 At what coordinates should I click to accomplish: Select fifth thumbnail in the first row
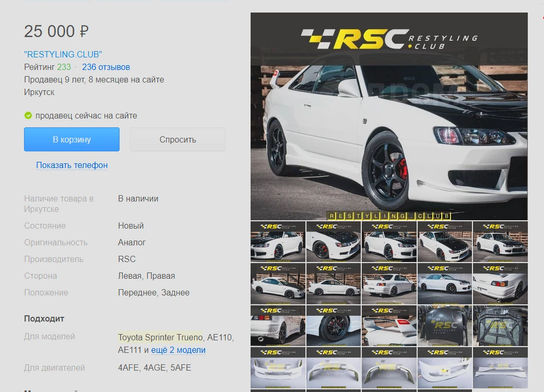pos(500,242)
